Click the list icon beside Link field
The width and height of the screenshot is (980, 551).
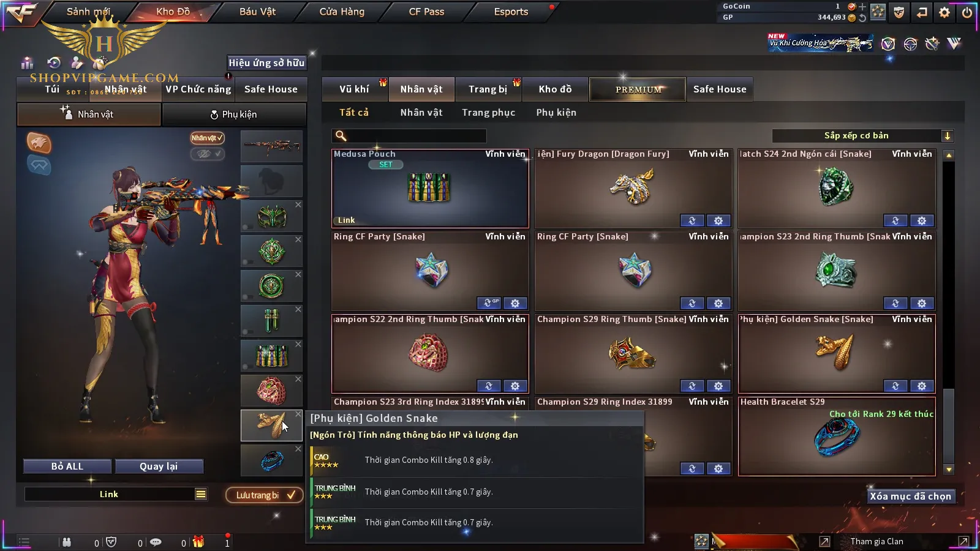pyautogui.click(x=201, y=494)
